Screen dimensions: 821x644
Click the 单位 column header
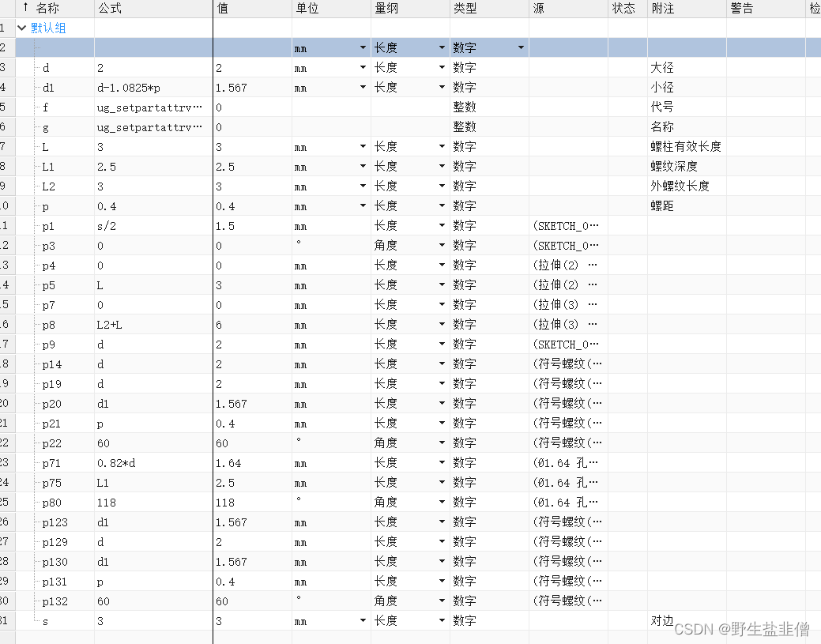coord(307,9)
